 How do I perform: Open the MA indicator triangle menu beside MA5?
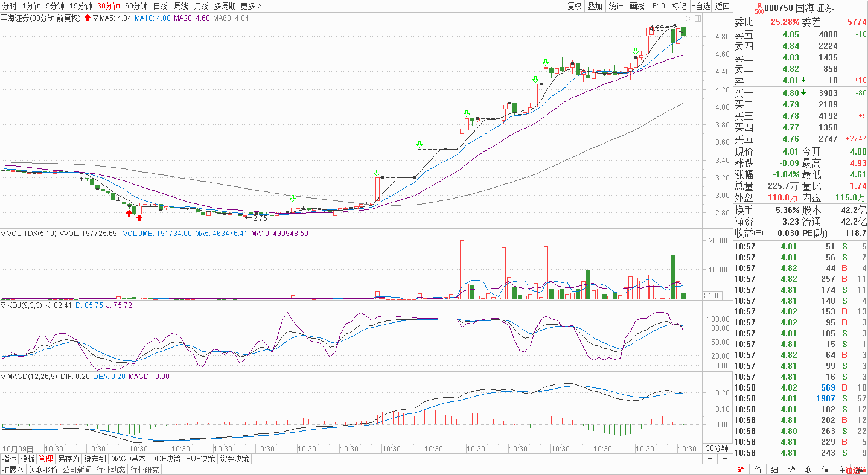(x=96, y=18)
